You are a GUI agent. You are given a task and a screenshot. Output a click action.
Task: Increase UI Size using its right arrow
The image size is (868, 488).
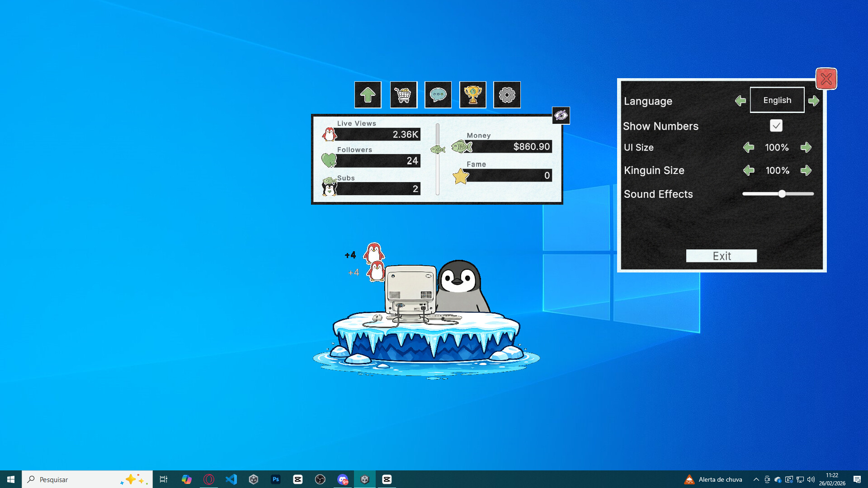point(807,147)
